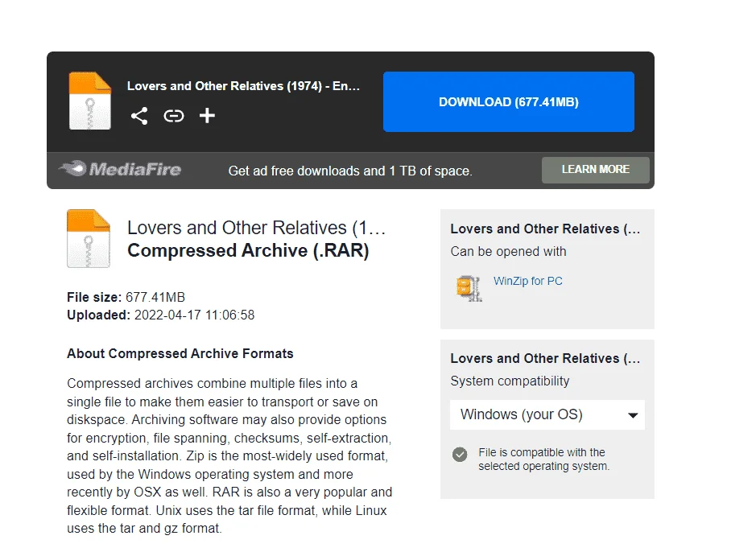Click 'Compressed Archive (.RAR)' text

coord(248,250)
